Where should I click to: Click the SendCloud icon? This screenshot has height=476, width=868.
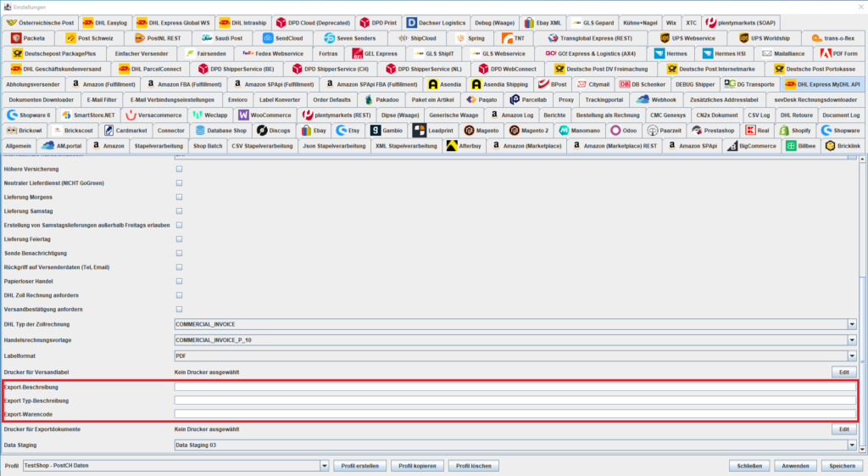pyautogui.click(x=268, y=38)
